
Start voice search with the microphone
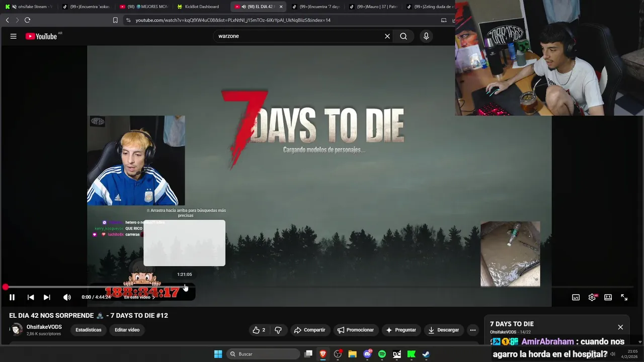(x=426, y=36)
